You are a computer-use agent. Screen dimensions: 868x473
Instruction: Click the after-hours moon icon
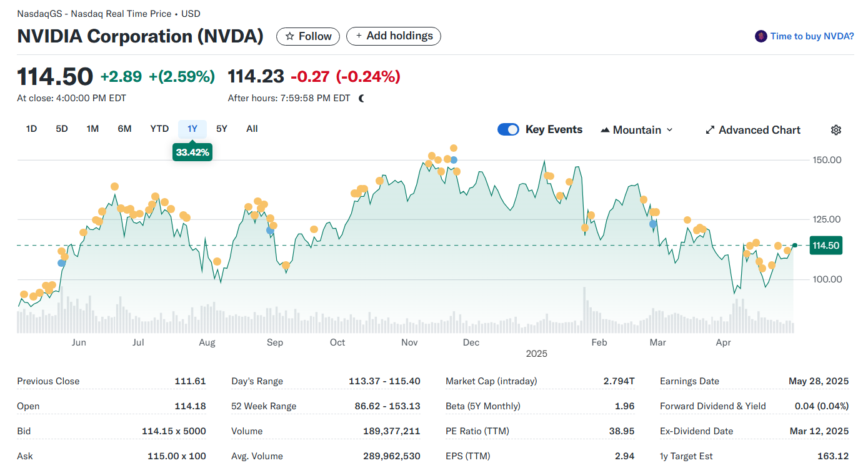pyautogui.click(x=361, y=98)
